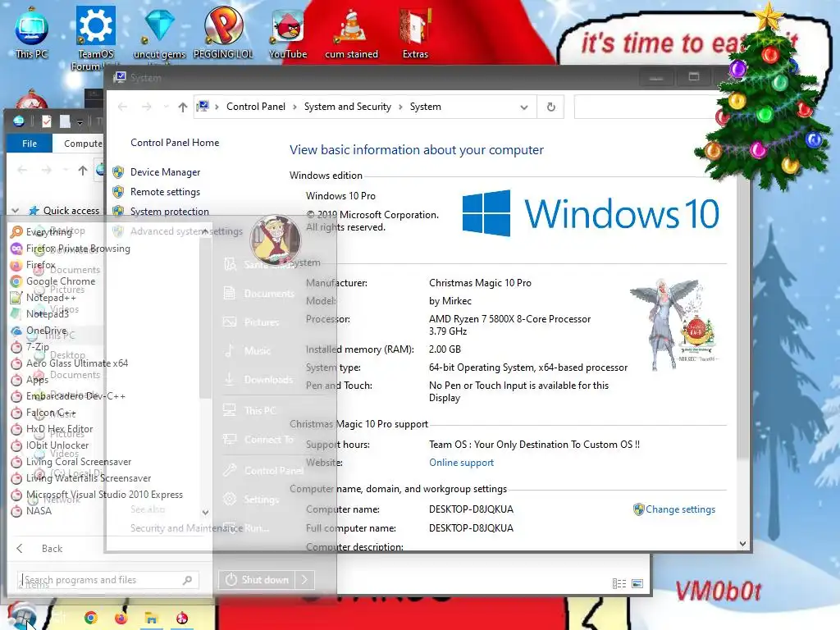The image size is (840, 630).
Task: Select File tab in Explorer window
Action: 30,143
